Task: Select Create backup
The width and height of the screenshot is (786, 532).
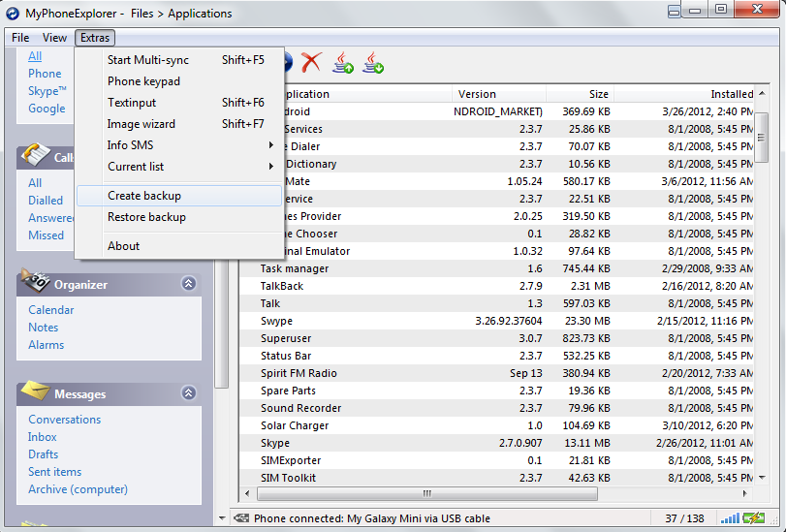Action: [179, 196]
